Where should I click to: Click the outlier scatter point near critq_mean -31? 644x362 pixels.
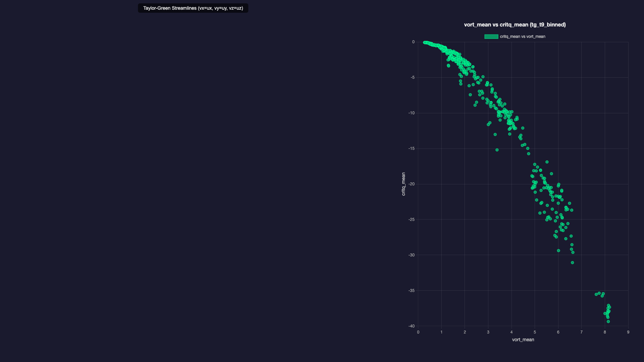[x=572, y=262]
